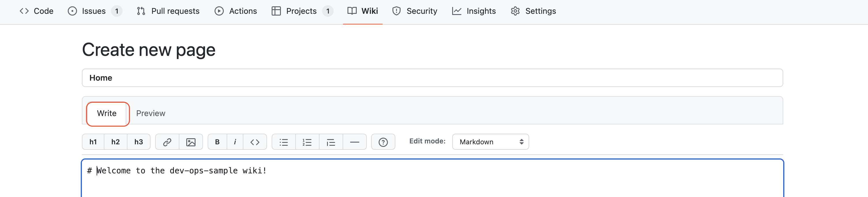
Task: Apply bold formatting with the B button
Action: pos(217,142)
